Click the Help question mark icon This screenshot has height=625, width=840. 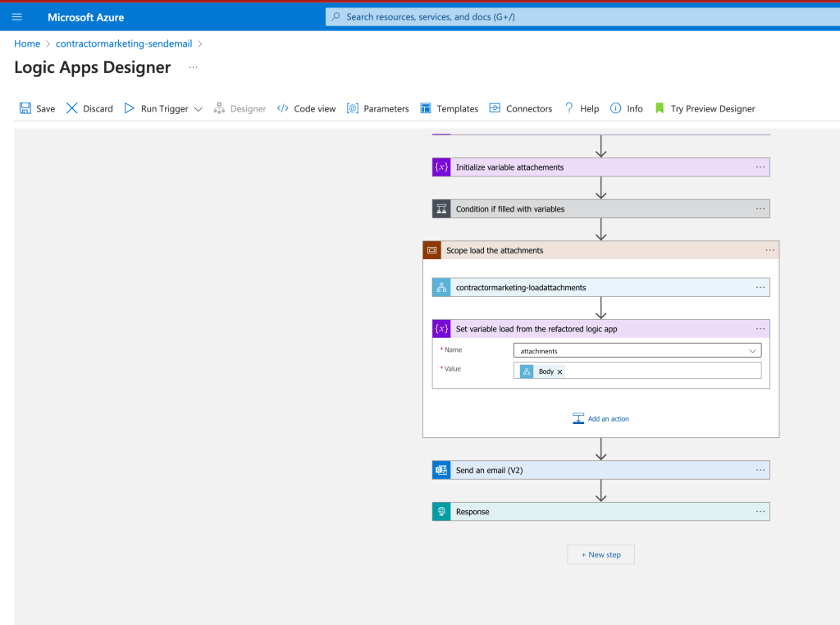(569, 108)
